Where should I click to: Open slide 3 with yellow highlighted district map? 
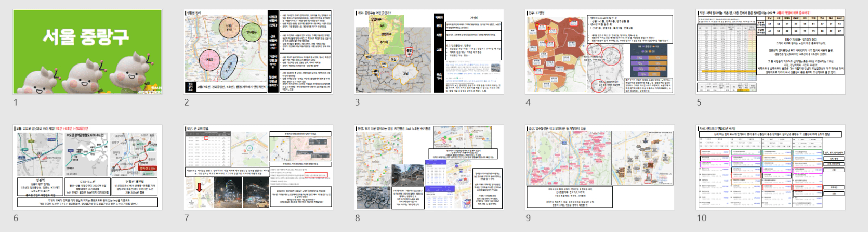point(429,52)
